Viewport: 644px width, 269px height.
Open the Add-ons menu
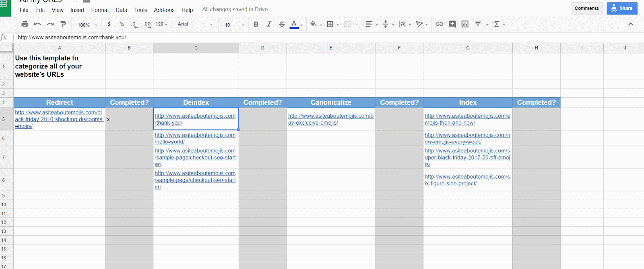click(164, 10)
